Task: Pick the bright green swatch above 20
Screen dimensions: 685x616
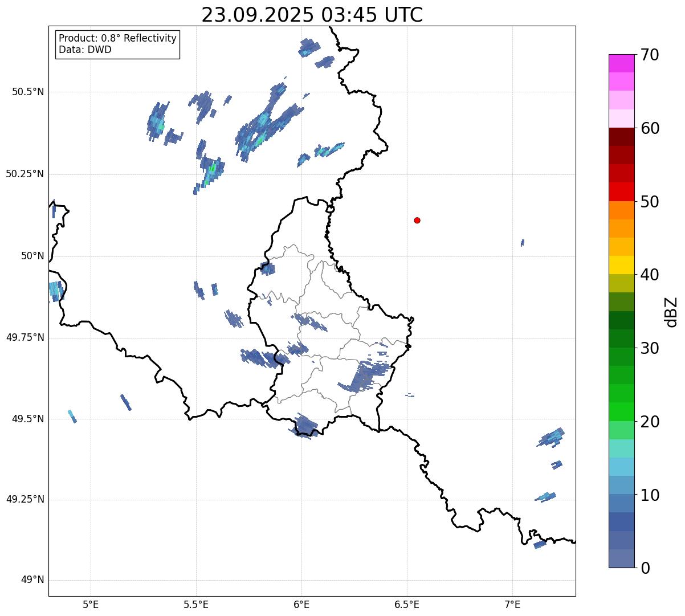Action: click(621, 411)
